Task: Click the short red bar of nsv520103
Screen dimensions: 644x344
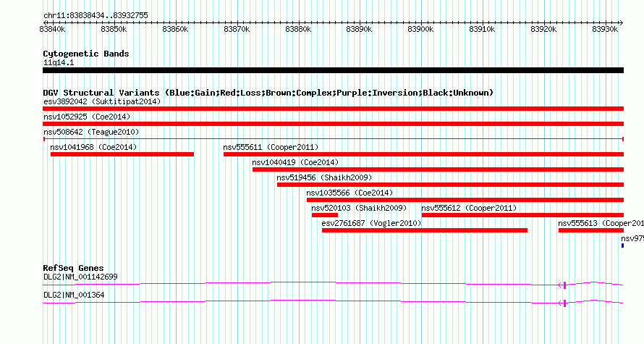Action: [324, 215]
